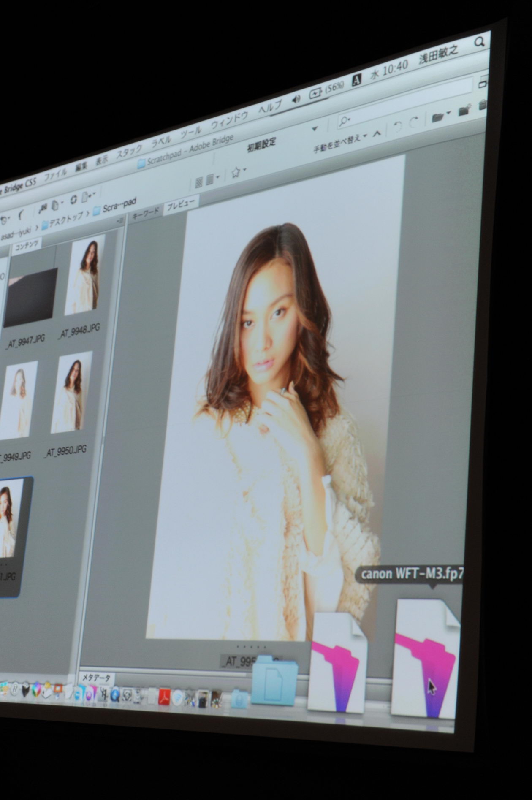Open the star rating filter dropdown arrow
This screenshot has width=532, height=800.
pos(244,169)
